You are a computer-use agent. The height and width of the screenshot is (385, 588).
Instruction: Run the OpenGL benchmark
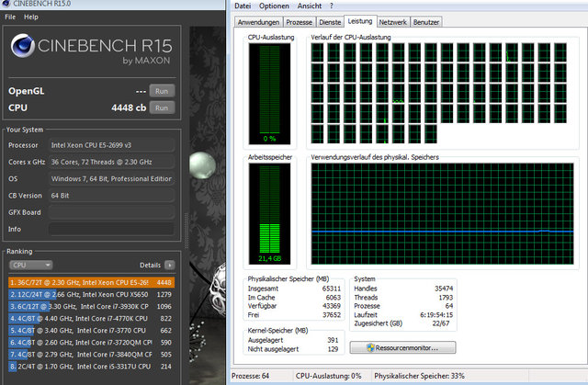click(x=162, y=91)
